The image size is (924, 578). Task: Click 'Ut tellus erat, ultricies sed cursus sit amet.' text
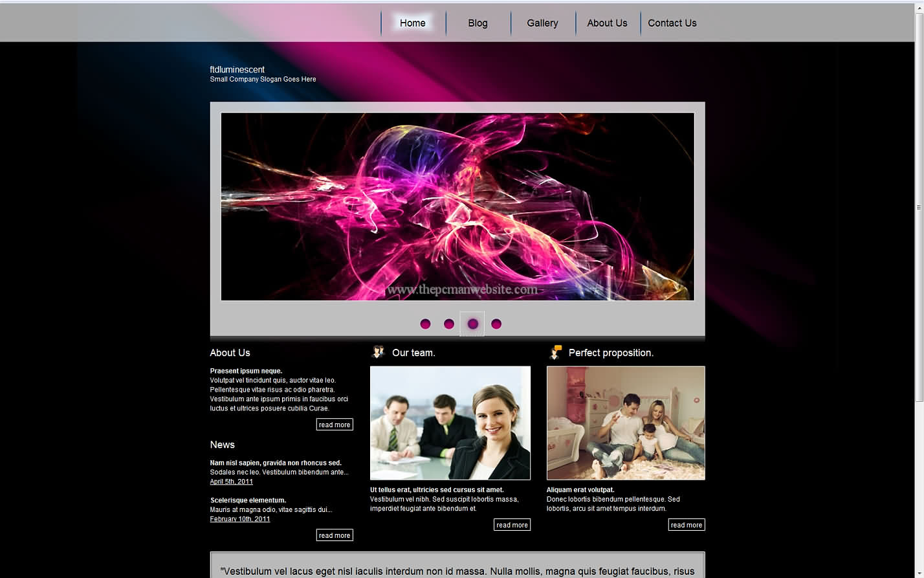click(437, 490)
